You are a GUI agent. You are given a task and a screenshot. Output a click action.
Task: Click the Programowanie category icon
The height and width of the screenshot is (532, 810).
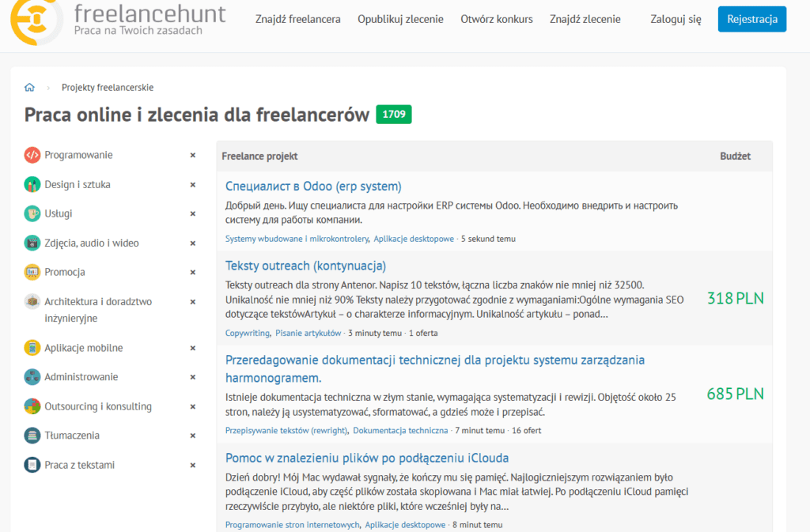[x=32, y=155]
